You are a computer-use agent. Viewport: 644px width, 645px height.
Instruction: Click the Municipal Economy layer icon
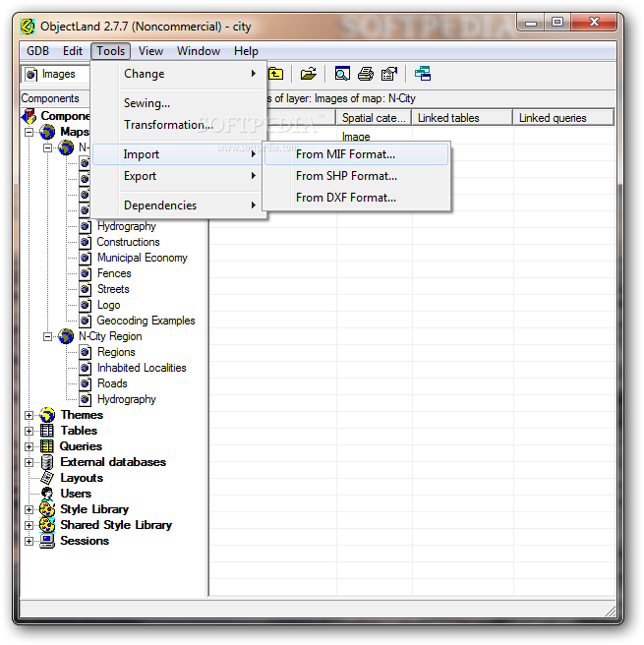86,258
